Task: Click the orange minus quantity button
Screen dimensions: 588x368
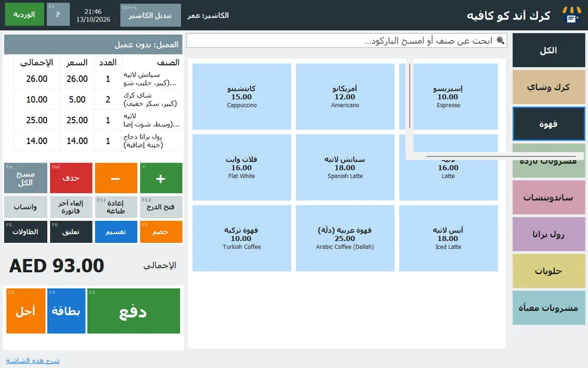Action: (116, 178)
